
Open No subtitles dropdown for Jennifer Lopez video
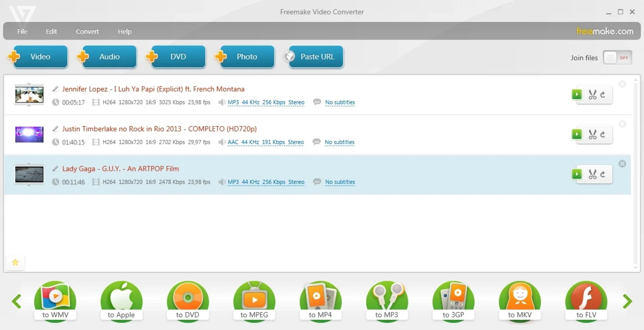tap(340, 102)
